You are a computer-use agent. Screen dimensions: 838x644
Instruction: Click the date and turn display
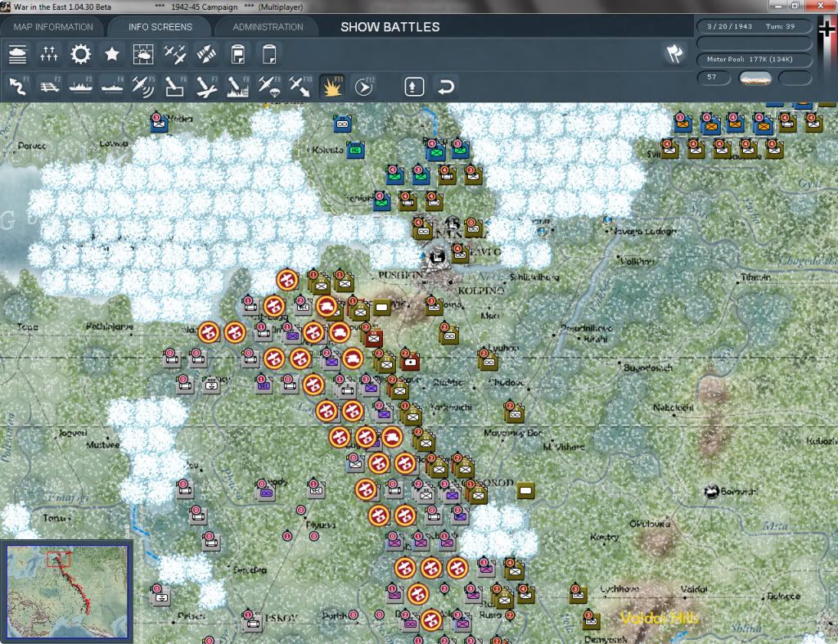click(x=754, y=26)
